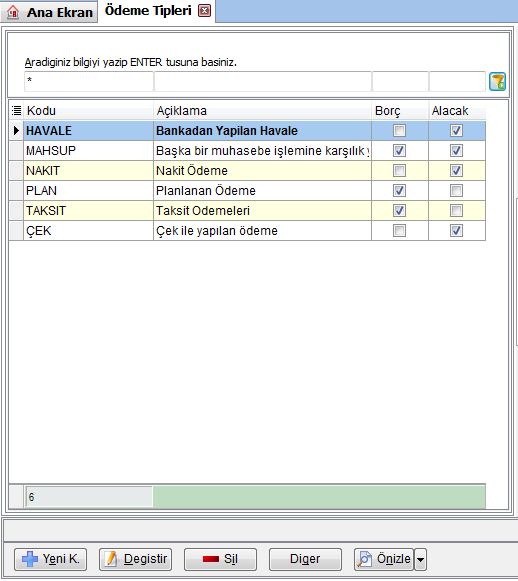Click the red minus icon on Sil
518x581 pixels.
(211, 559)
